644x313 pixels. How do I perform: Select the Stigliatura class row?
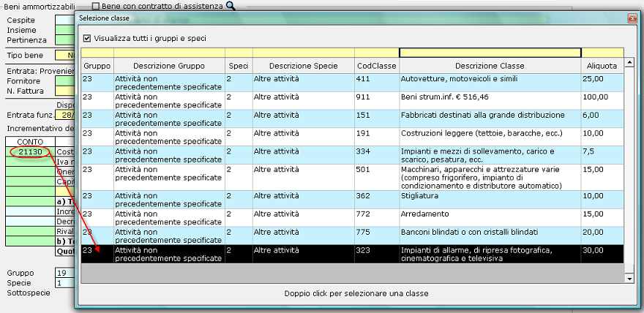[353, 200]
